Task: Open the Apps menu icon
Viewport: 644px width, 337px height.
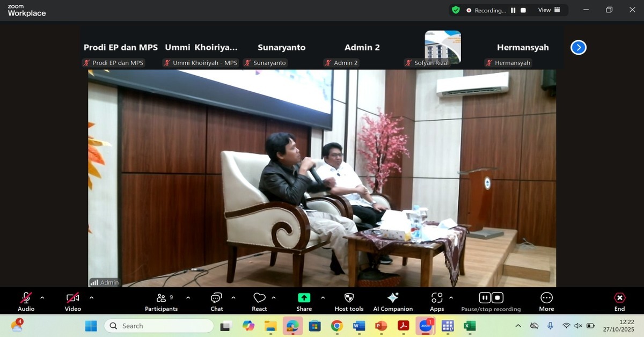Action: pos(437,301)
